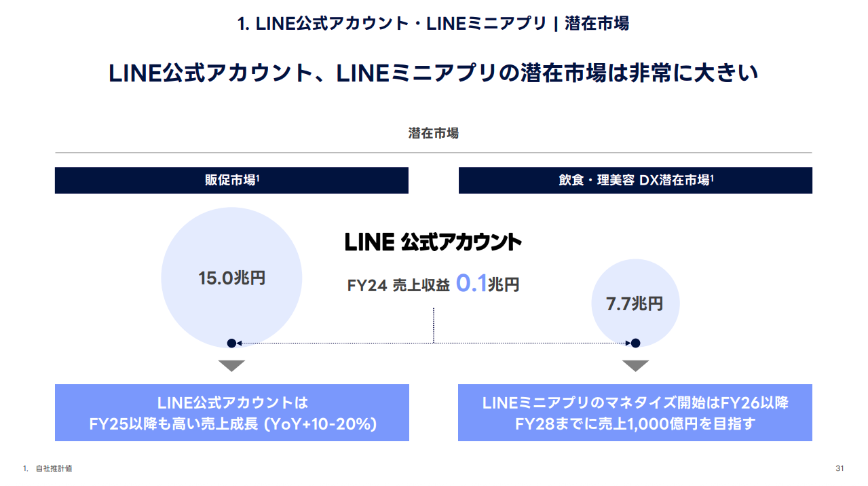Select the FY28までに売上1,000億円 blue box
The image size is (868, 486).
(635, 413)
